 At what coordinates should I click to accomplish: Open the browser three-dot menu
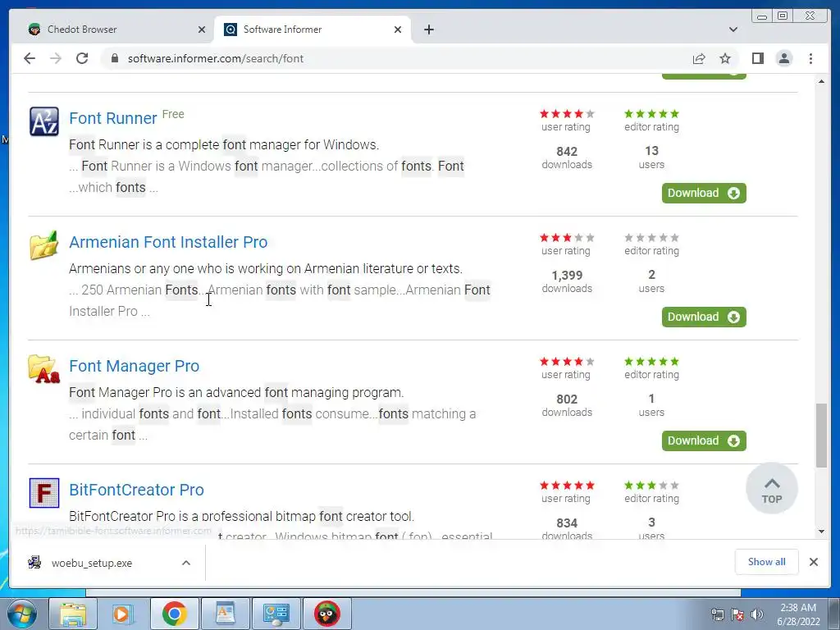[x=810, y=58]
